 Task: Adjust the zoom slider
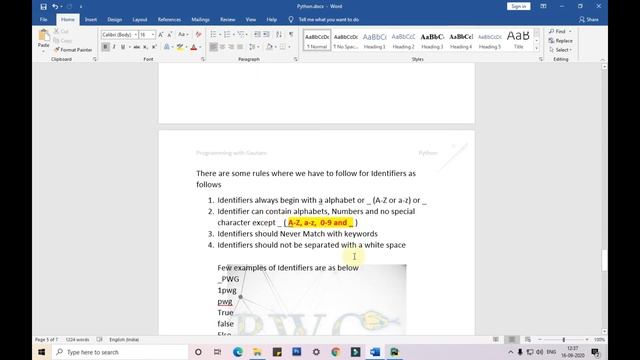564,340
